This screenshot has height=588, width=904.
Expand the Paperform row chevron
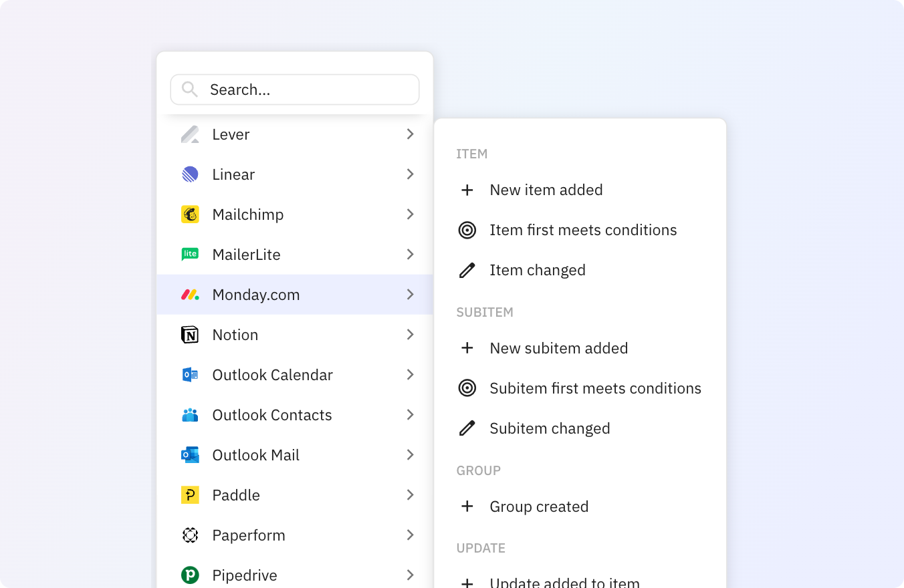[x=410, y=535]
